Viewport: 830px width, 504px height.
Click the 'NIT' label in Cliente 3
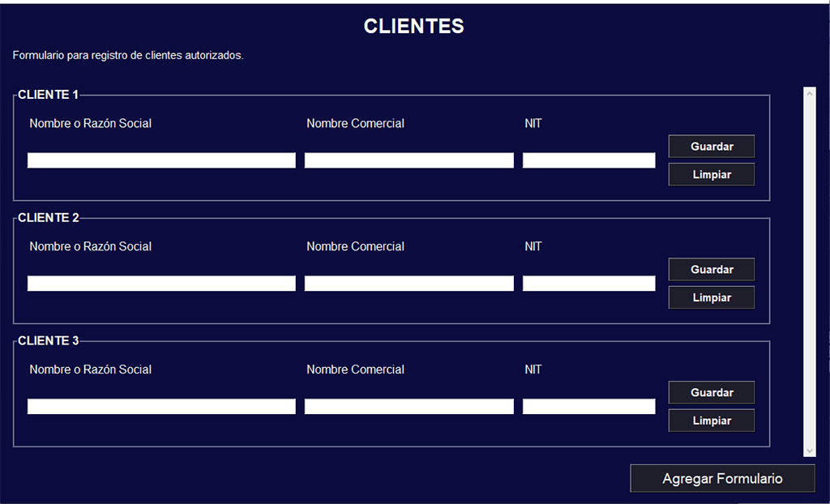(533, 369)
